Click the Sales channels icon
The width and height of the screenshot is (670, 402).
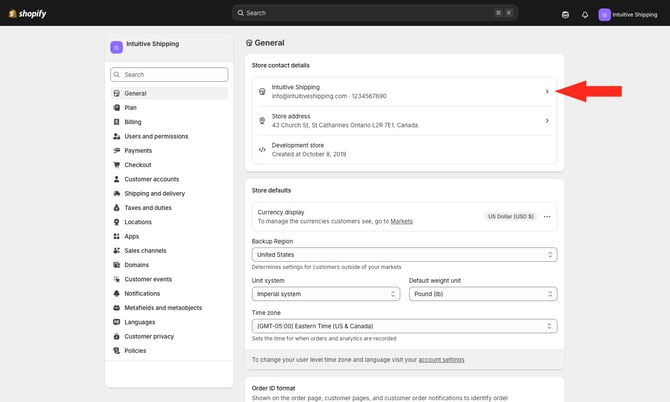click(x=116, y=250)
